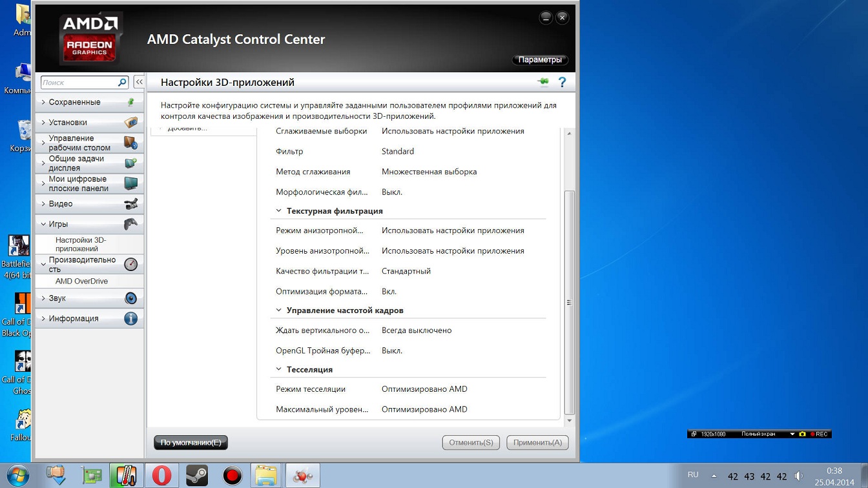
Task: Open the hand-with-arrow download icon in taskbar
Action: coord(56,476)
